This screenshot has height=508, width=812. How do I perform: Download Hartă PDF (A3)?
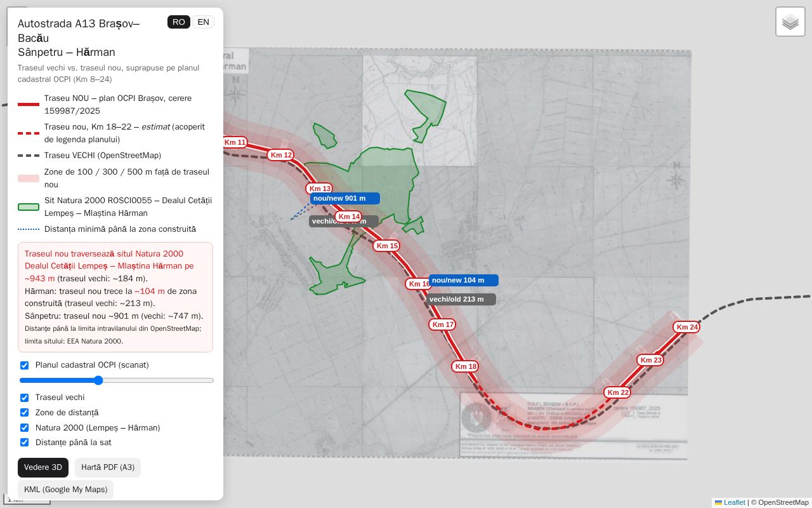108,467
